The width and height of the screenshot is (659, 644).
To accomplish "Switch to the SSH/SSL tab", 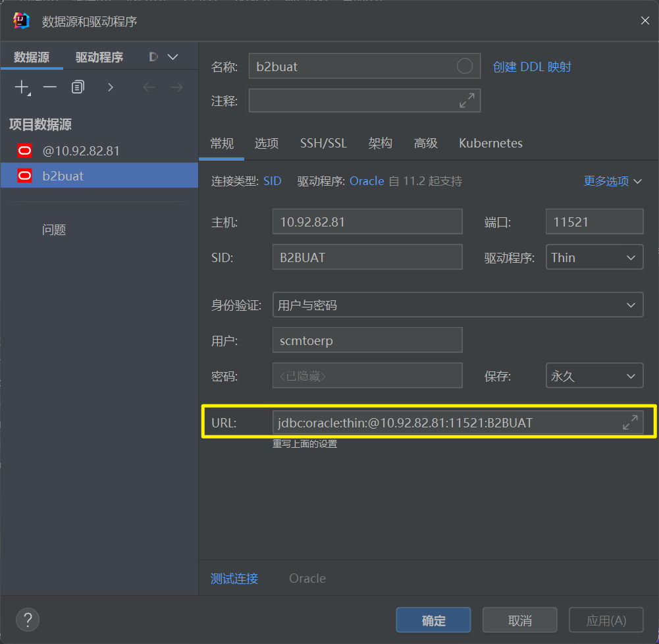I will 323,143.
